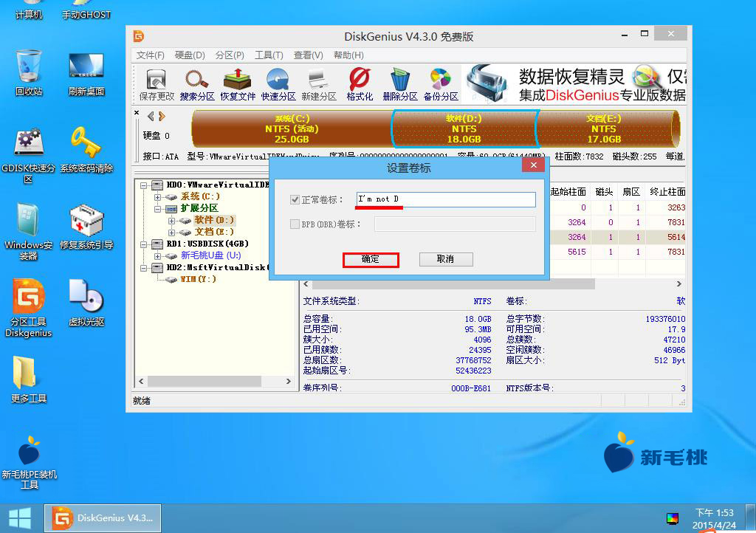The height and width of the screenshot is (533, 756).
Task: Collapse the RD1 USBDISK node
Action: (143, 244)
